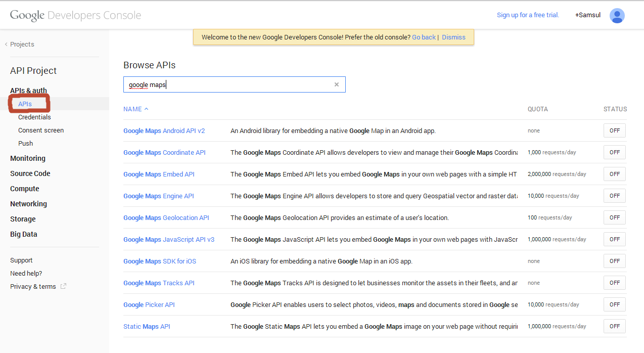644x353 pixels.
Task: Expand the Networking section
Action: [x=28, y=204]
